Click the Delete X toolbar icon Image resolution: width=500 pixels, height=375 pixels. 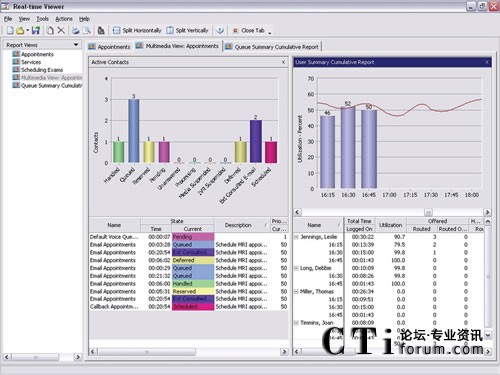coord(61,31)
